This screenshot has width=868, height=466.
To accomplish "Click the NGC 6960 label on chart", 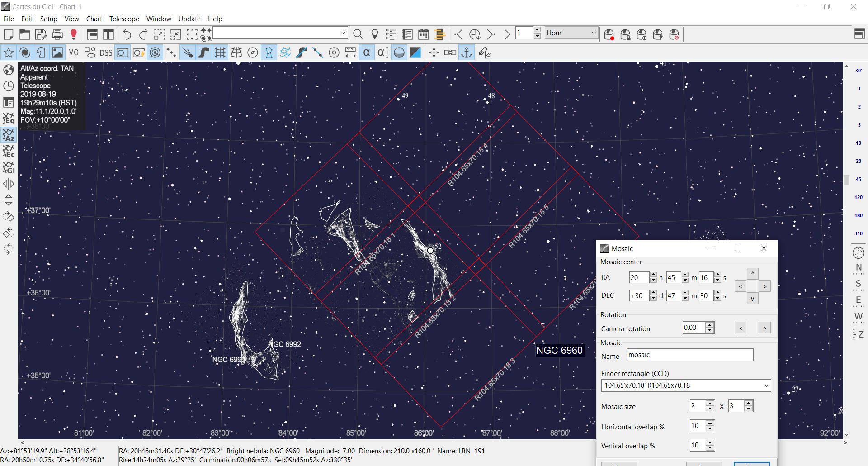I will pyautogui.click(x=559, y=350).
